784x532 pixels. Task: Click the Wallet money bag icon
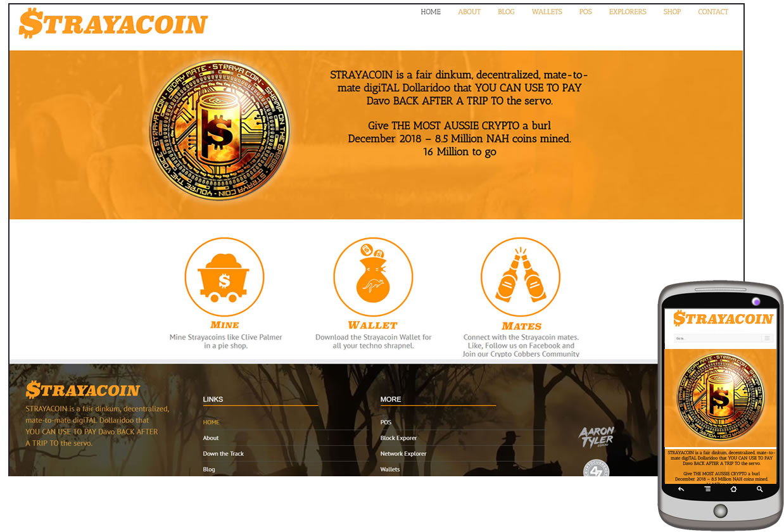(x=373, y=277)
